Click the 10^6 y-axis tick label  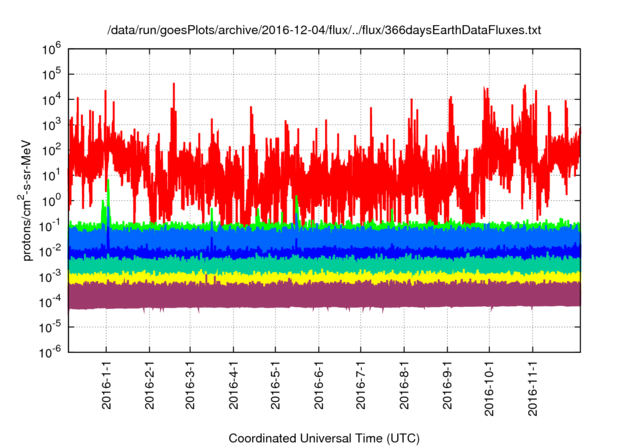point(51,49)
